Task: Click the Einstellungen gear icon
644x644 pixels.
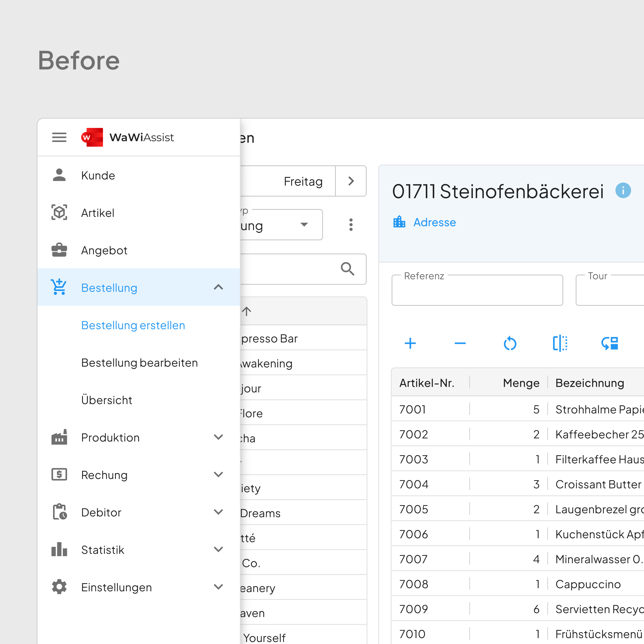Action: pos(59,587)
